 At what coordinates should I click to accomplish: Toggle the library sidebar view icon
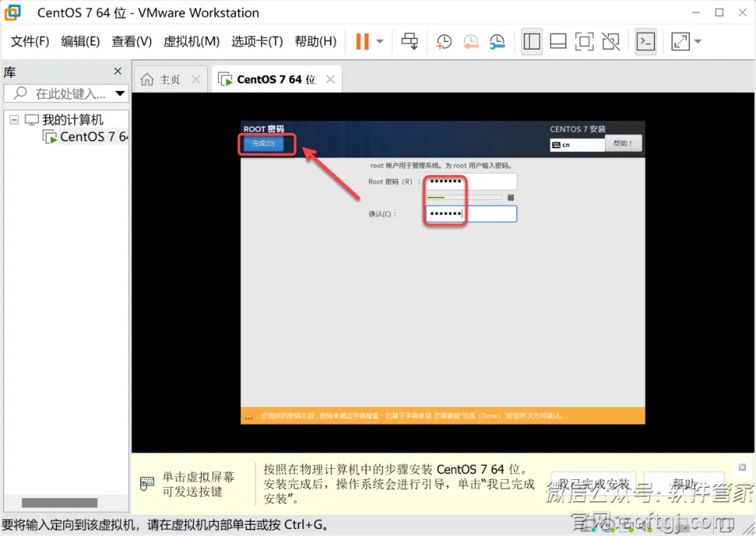click(x=532, y=41)
